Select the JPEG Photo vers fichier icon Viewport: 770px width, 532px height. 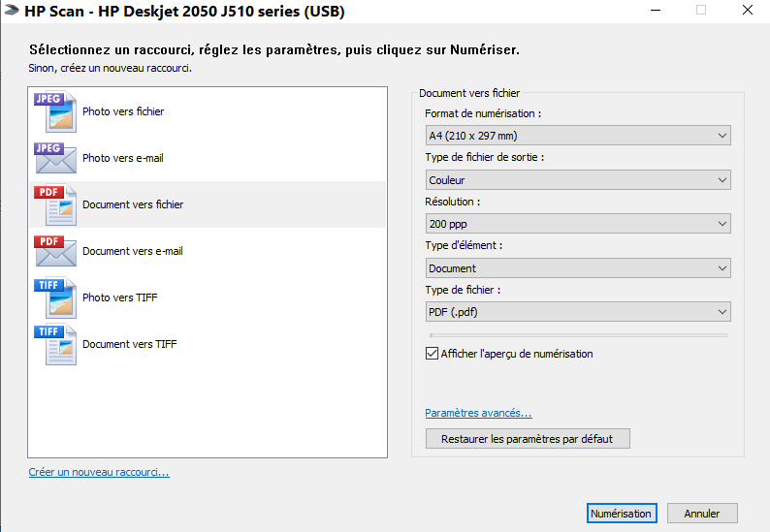coord(55,111)
